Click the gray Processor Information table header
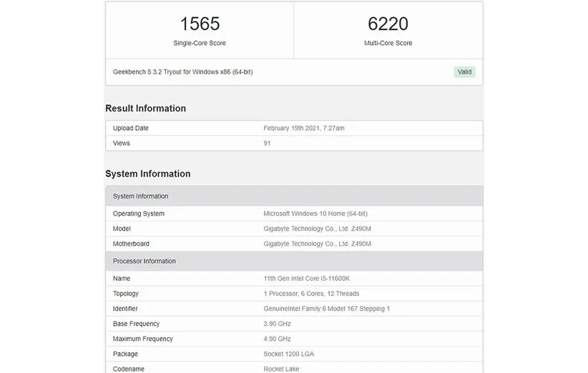The height and width of the screenshot is (373, 588). [x=144, y=262]
